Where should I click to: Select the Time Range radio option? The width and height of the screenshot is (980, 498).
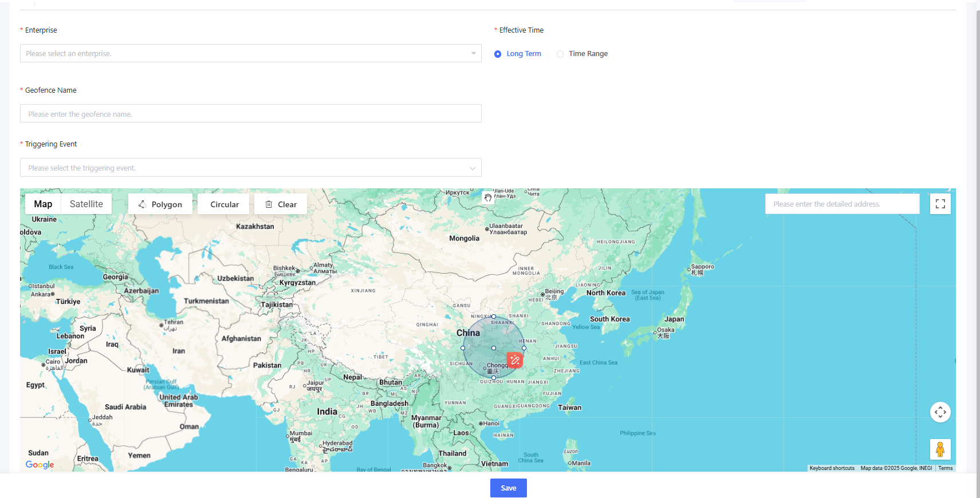click(560, 54)
